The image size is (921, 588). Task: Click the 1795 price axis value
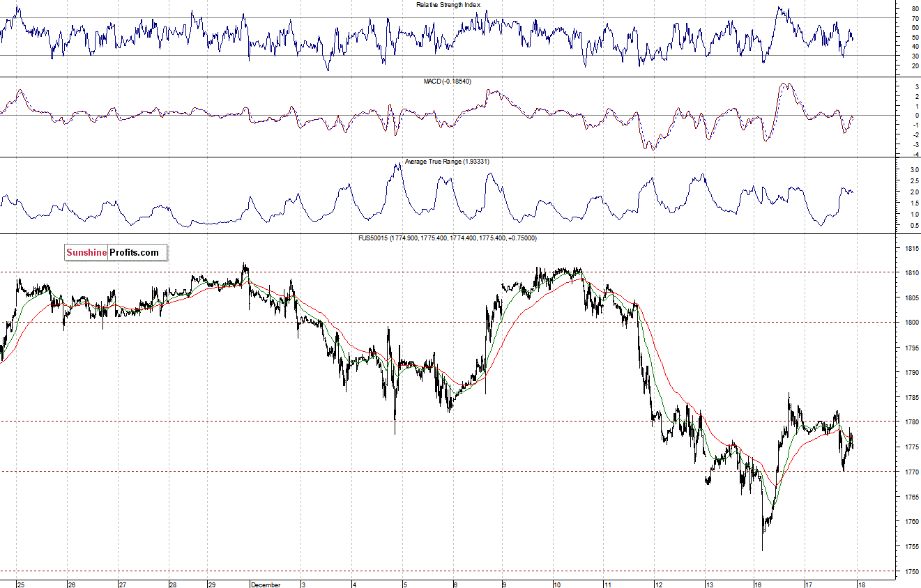pyautogui.click(x=912, y=348)
